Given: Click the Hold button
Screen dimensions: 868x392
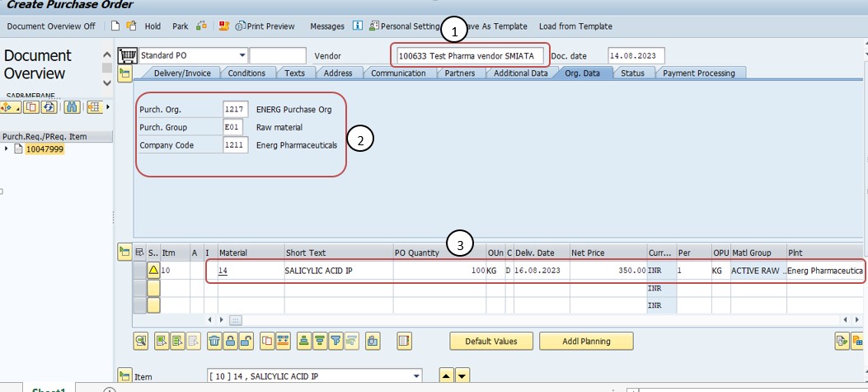Looking at the screenshot, I should (x=152, y=26).
